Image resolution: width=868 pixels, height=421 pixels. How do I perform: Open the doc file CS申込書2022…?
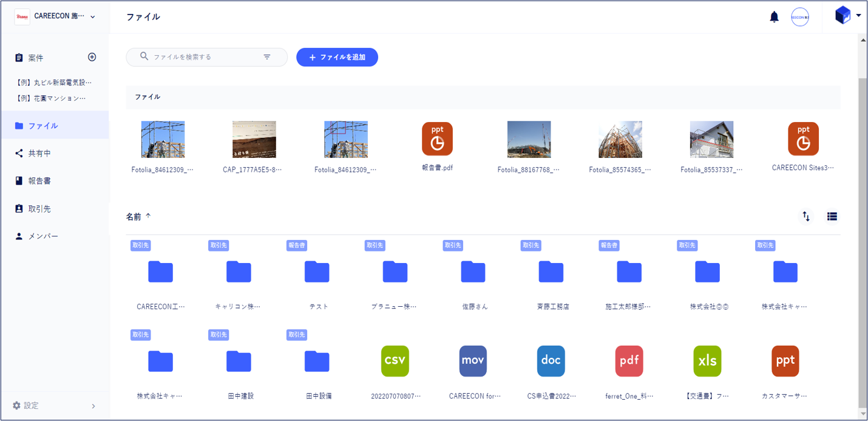551,361
